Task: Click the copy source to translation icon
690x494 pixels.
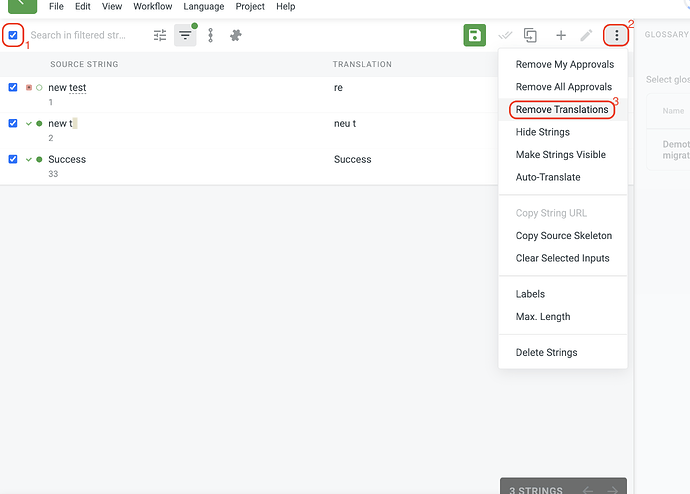Action: tap(530, 35)
